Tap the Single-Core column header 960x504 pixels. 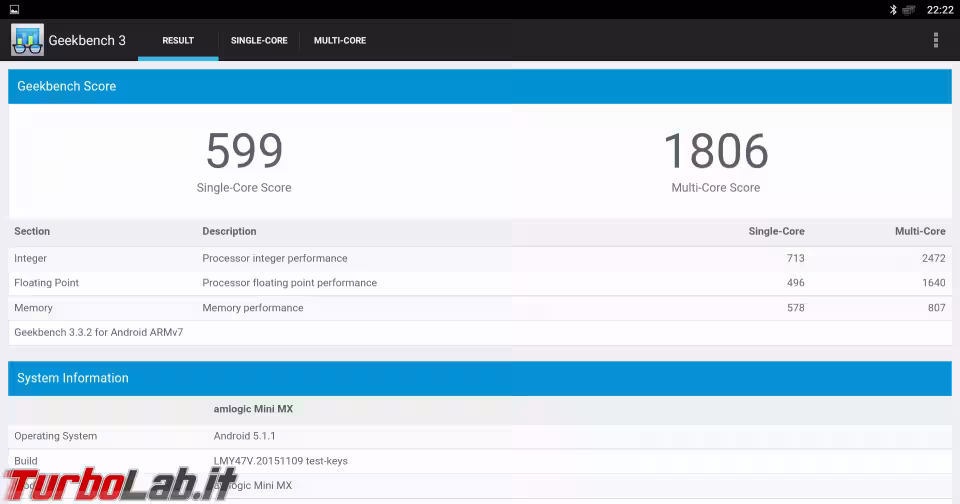[x=776, y=231]
